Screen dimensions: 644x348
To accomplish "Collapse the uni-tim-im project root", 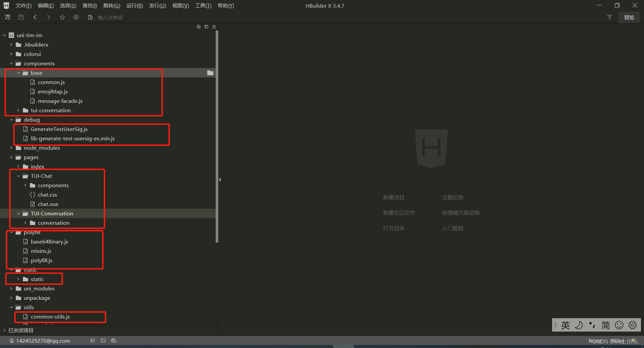I will pyautogui.click(x=4, y=35).
